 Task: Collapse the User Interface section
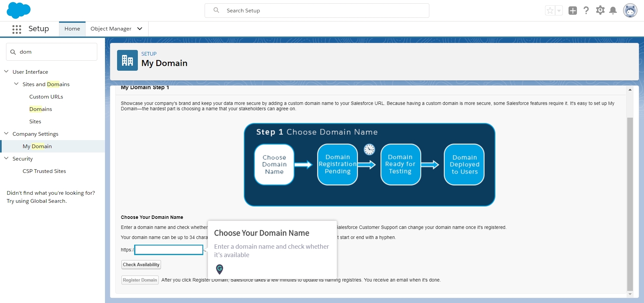[6, 71]
